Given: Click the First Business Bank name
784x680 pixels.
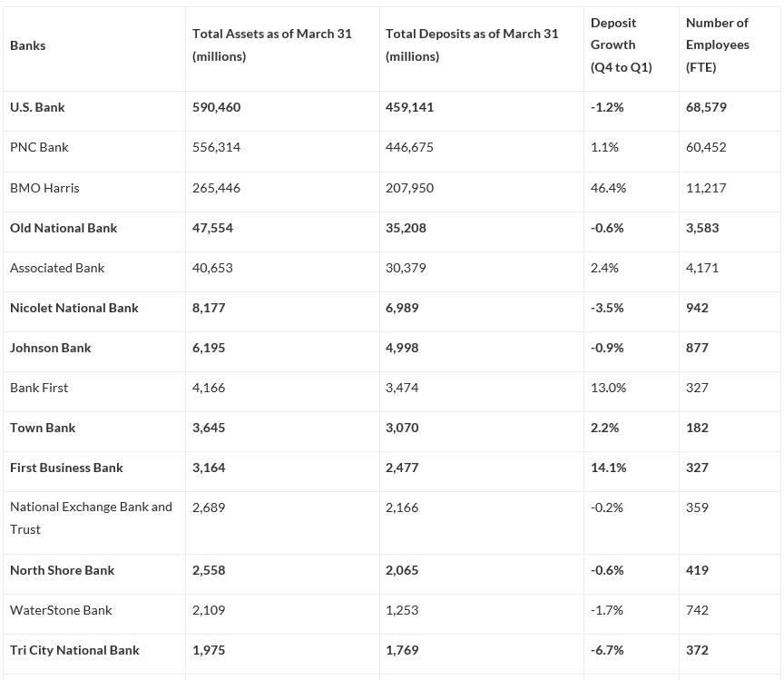Looking at the screenshot, I should click(x=66, y=468).
